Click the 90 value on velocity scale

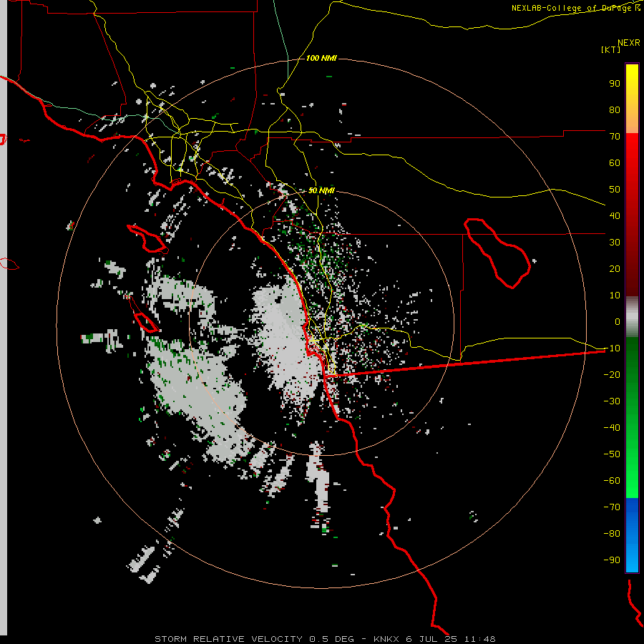[615, 84]
